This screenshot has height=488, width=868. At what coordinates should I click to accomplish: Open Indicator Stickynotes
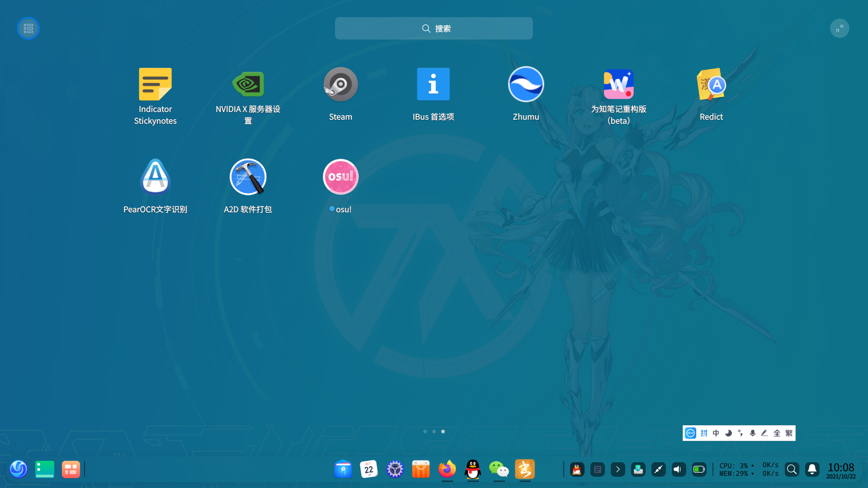tap(155, 84)
